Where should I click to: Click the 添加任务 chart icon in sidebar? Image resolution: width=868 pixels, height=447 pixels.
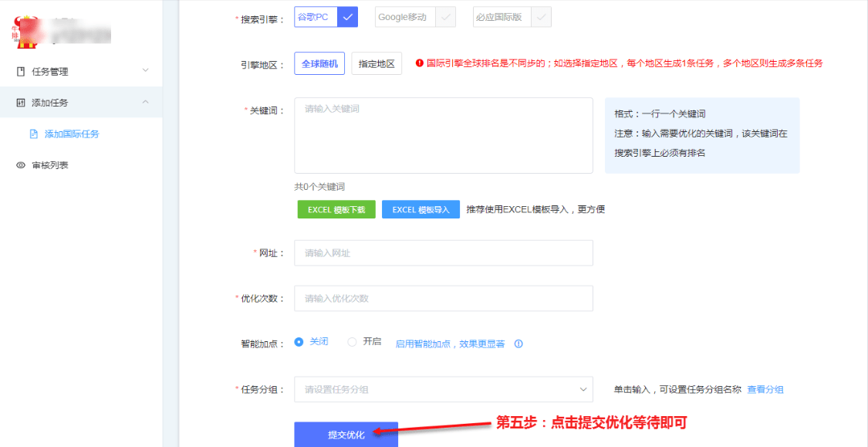tap(21, 103)
